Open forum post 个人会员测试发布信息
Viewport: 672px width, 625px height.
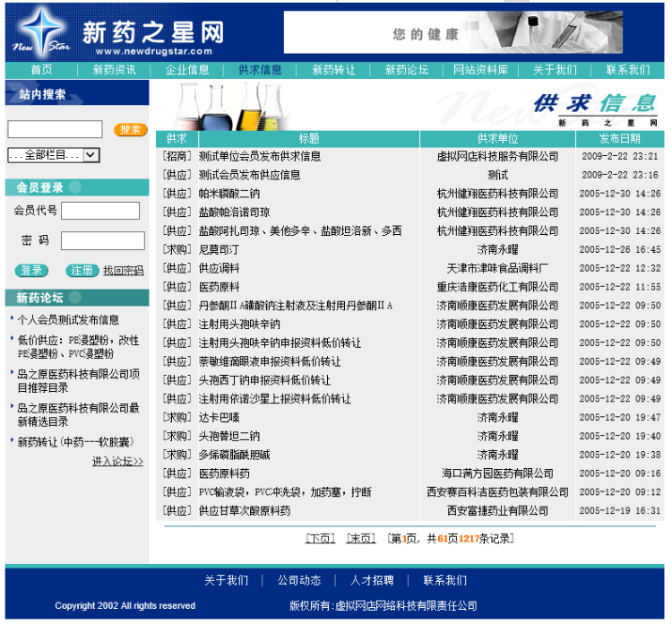click(68, 320)
